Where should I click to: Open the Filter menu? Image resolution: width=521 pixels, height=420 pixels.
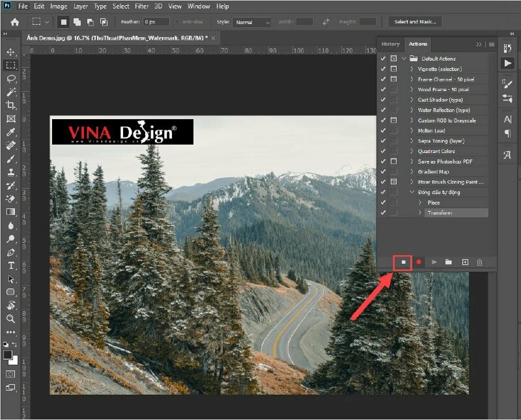point(141,6)
